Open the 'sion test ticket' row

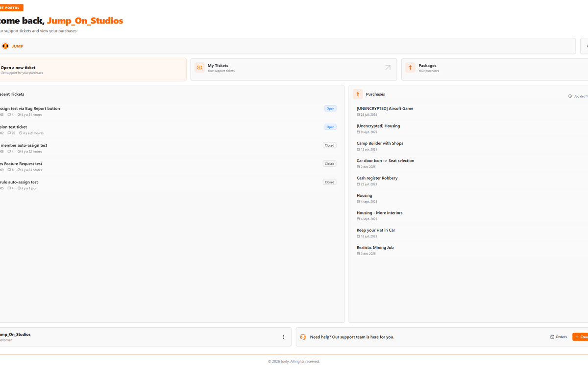(169, 130)
